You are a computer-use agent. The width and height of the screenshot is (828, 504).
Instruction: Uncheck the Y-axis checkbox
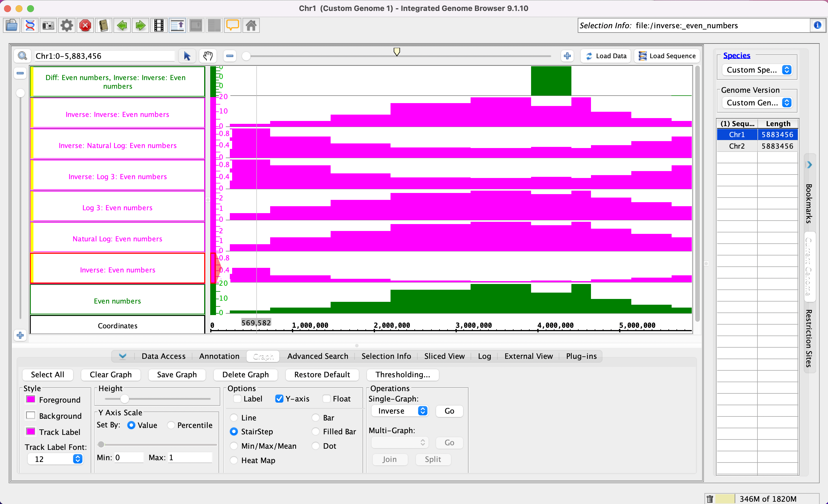[x=279, y=399]
